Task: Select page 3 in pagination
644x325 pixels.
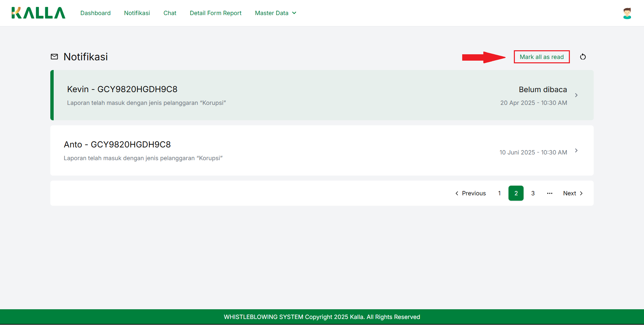Action: 533,193
